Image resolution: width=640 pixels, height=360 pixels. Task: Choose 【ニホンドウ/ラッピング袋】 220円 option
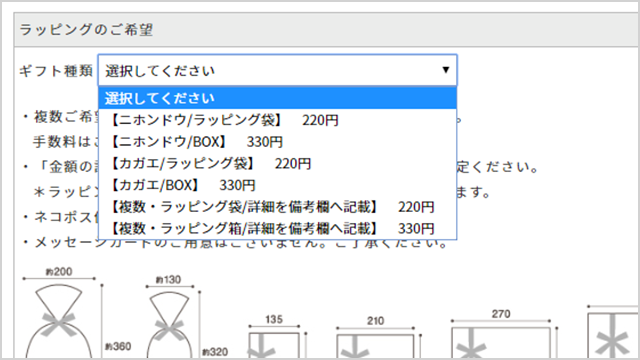pos(277,120)
